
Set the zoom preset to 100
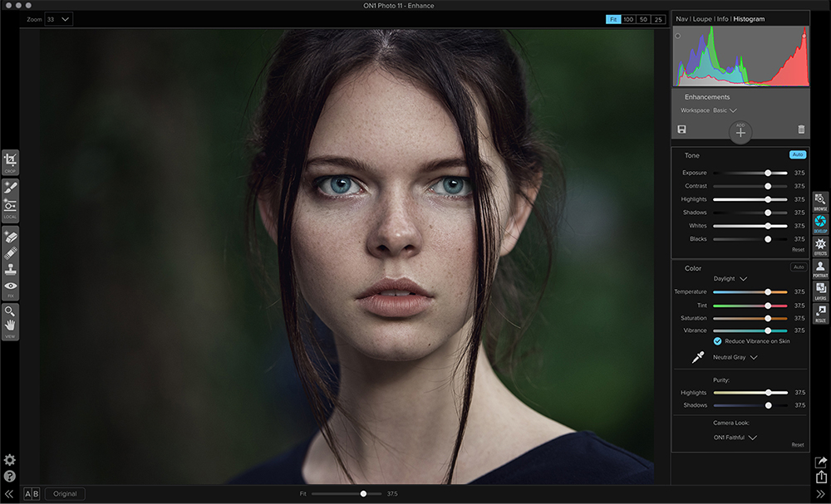[x=629, y=19]
